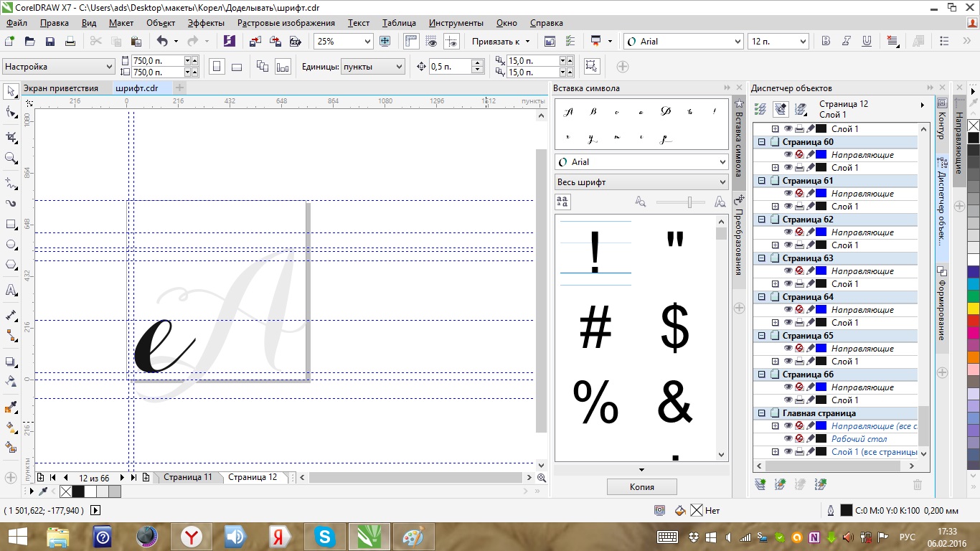Open the 12 п. font size dropdown
This screenshot has width=980, height=551.
tap(802, 42)
